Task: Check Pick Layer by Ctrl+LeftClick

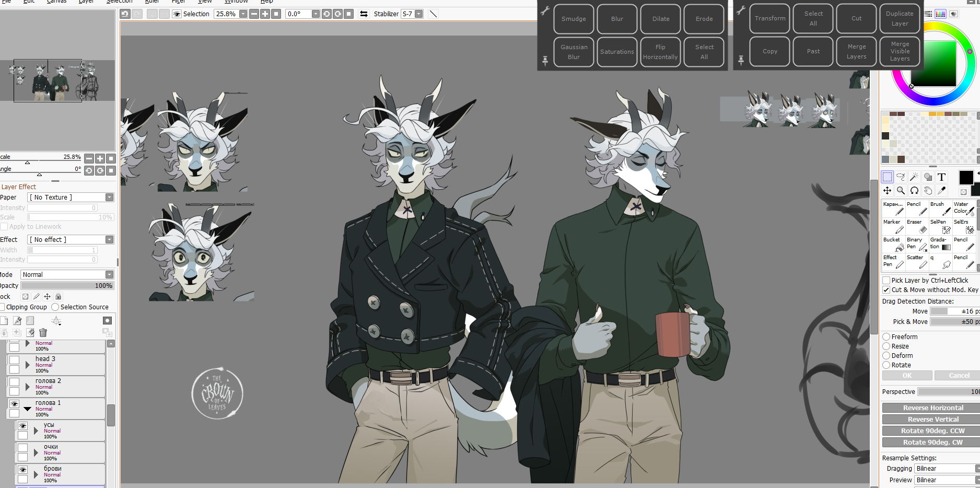Action: (886, 281)
